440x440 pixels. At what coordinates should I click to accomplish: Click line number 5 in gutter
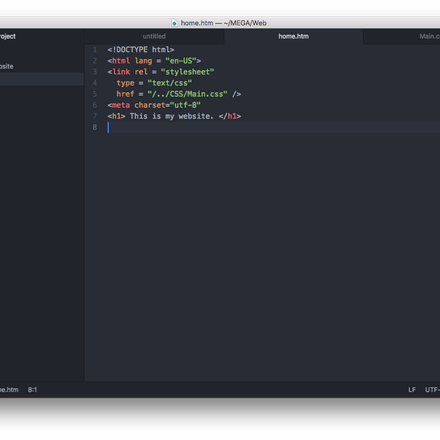(95, 94)
